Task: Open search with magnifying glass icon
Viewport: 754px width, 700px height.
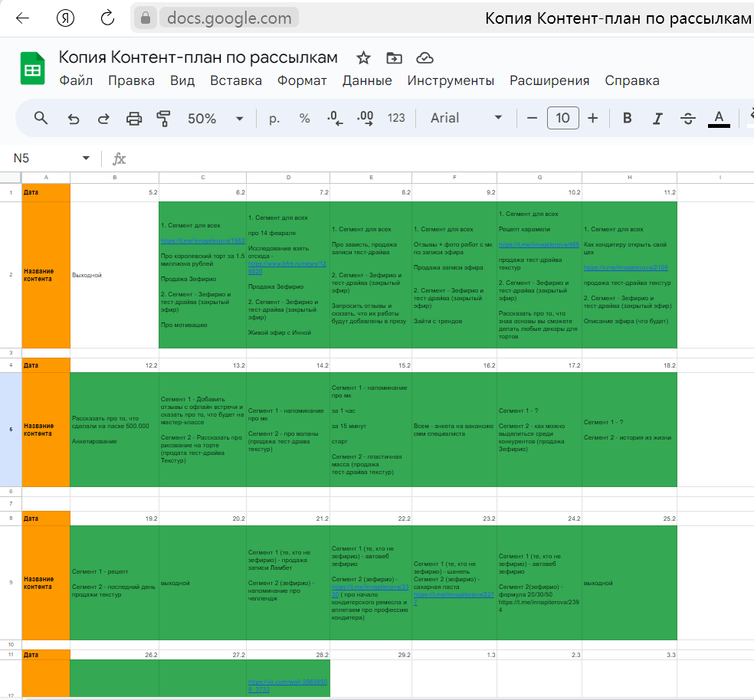Action: (x=41, y=118)
